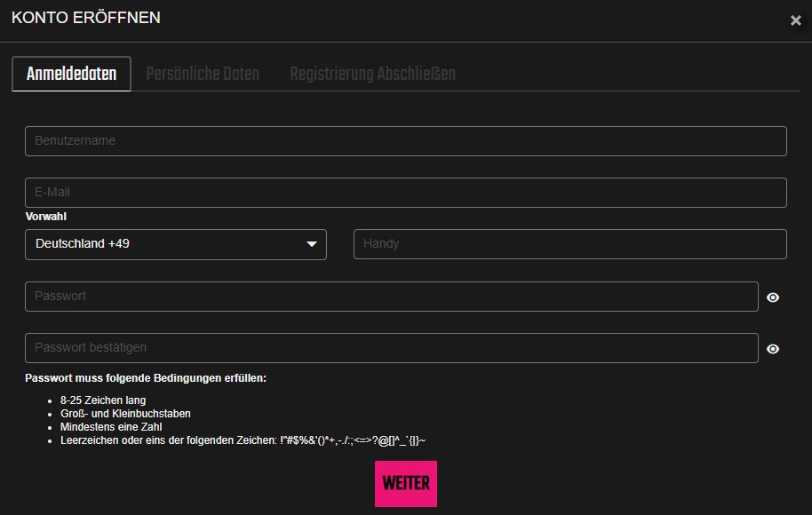Focus the Passwort bestätigen input
The width and height of the screenshot is (812, 515).
[x=391, y=348]
